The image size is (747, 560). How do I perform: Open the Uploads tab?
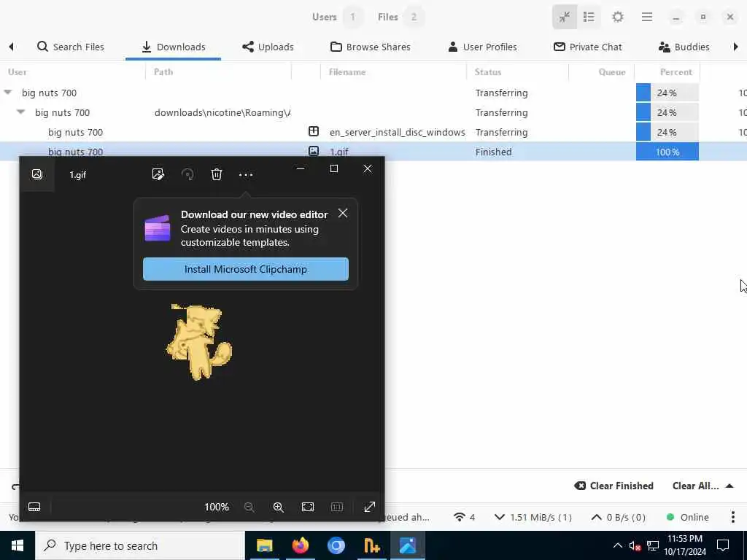(x=268, y=47)
